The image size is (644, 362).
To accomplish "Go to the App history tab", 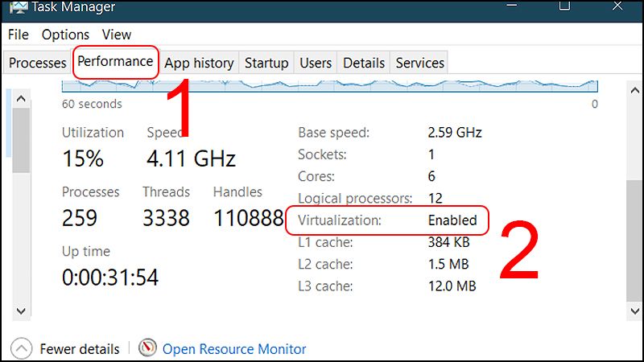I will [x=199, y=63].
